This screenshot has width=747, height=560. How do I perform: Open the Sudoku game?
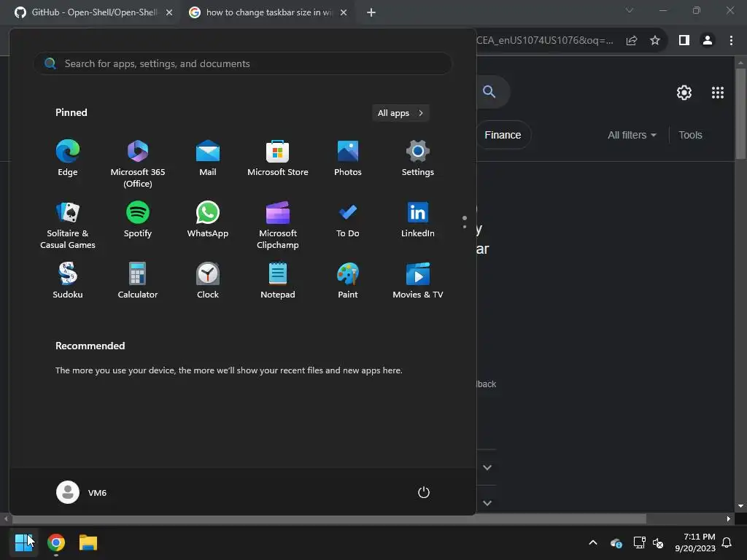(68, 281)
